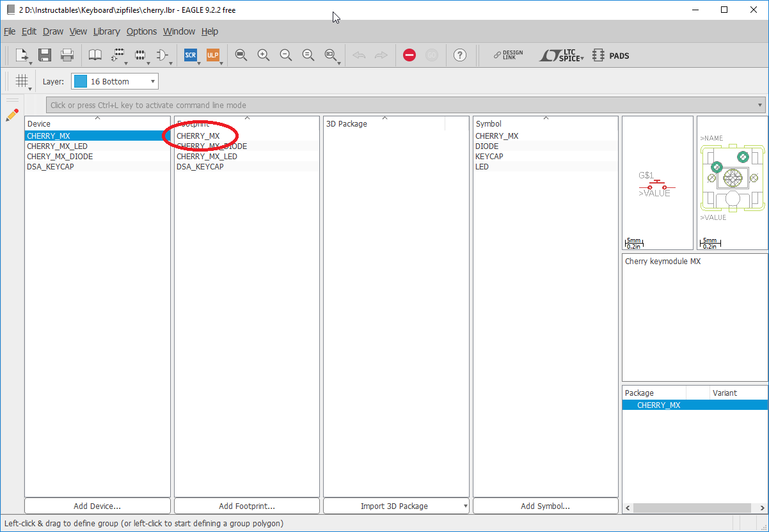Open dropdown arrow beside Device editor icon
The width and height of the screenshot is (769, 532).
125,63
